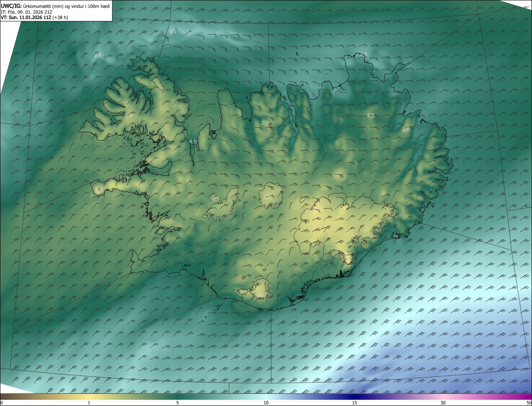
Task: Click the "10" tick on the color scale
Action: [x=266, y=403]
